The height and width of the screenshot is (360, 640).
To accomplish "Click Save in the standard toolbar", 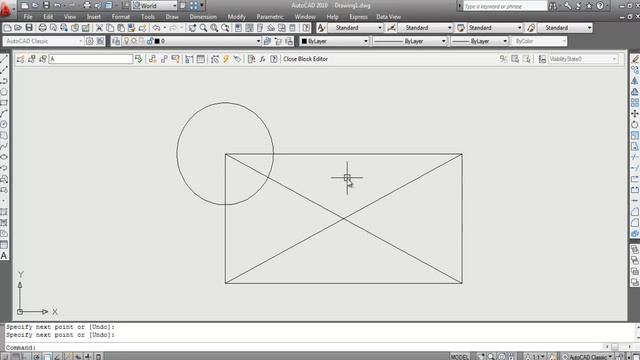I will click(x=29, y=28).
